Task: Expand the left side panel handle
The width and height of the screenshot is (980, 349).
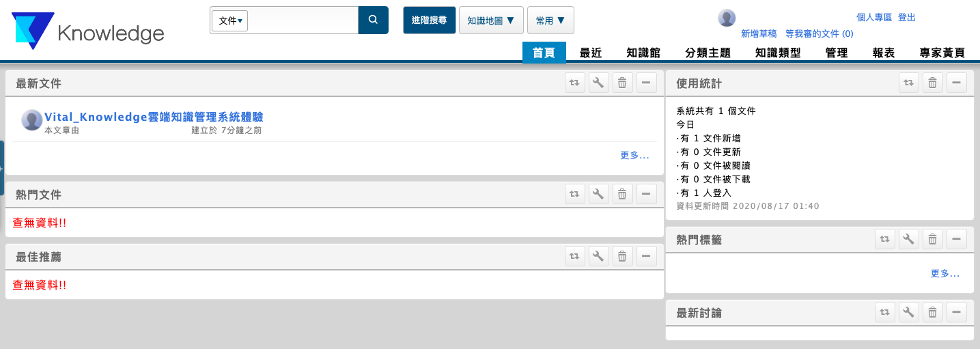Action: [x=2, y=167]
